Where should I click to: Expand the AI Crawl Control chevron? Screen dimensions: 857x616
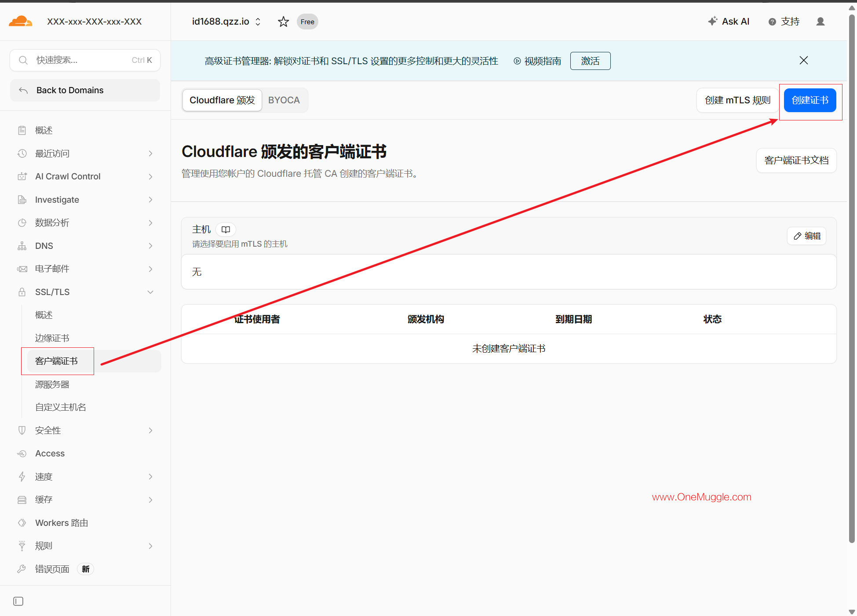tap(150, 176)
